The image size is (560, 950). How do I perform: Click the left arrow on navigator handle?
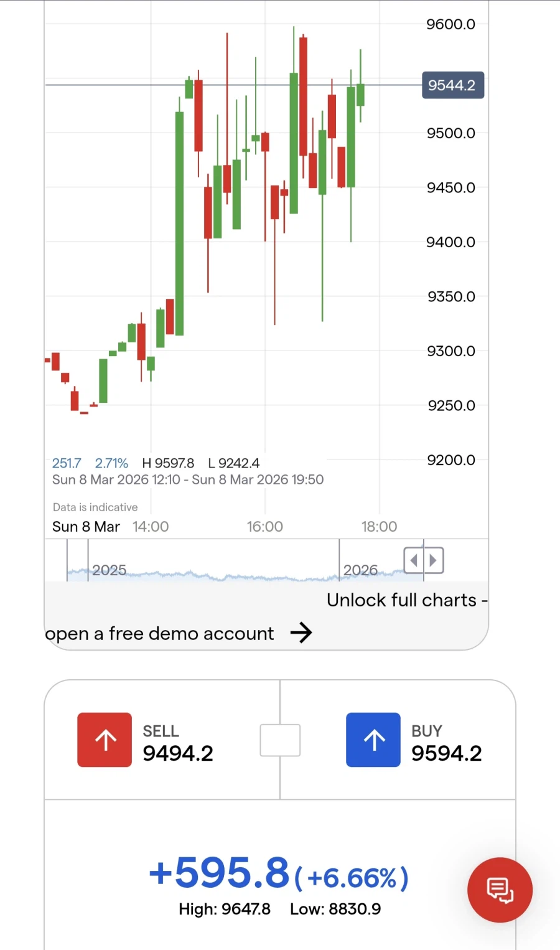414,560
